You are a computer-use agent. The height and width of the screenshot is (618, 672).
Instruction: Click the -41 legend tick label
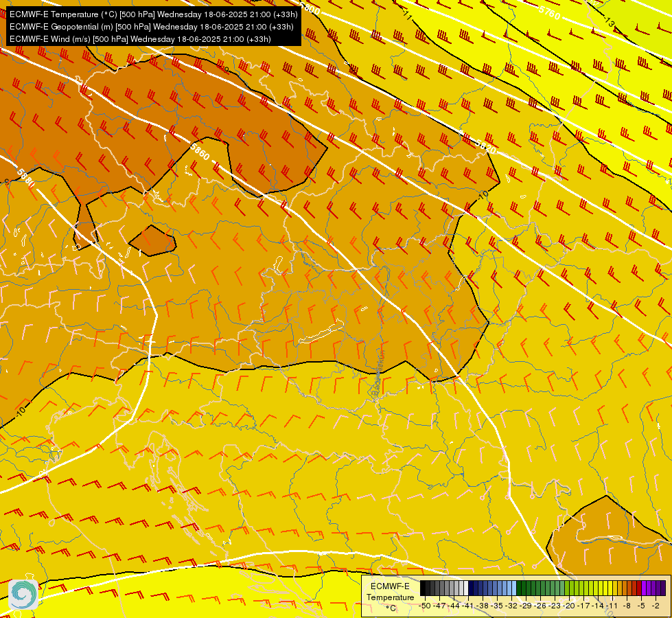pos(467,606)
